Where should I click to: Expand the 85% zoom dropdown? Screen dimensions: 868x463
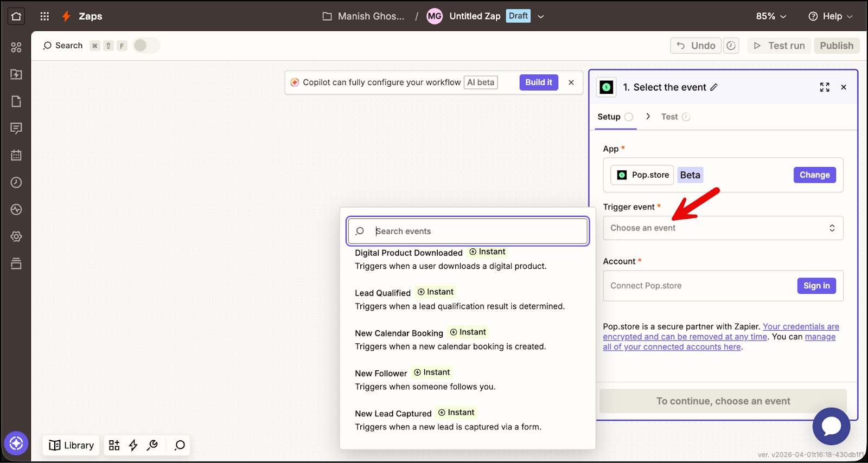point(771,16)
